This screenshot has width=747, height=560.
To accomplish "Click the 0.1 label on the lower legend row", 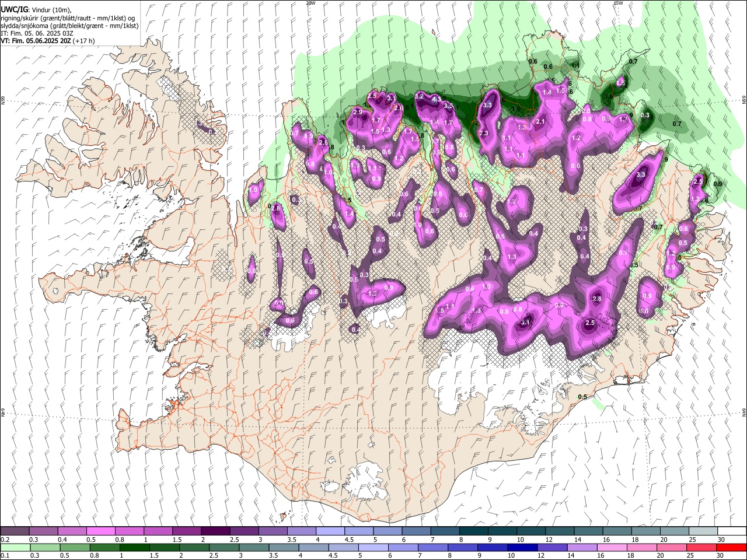I will click(5, 556).
